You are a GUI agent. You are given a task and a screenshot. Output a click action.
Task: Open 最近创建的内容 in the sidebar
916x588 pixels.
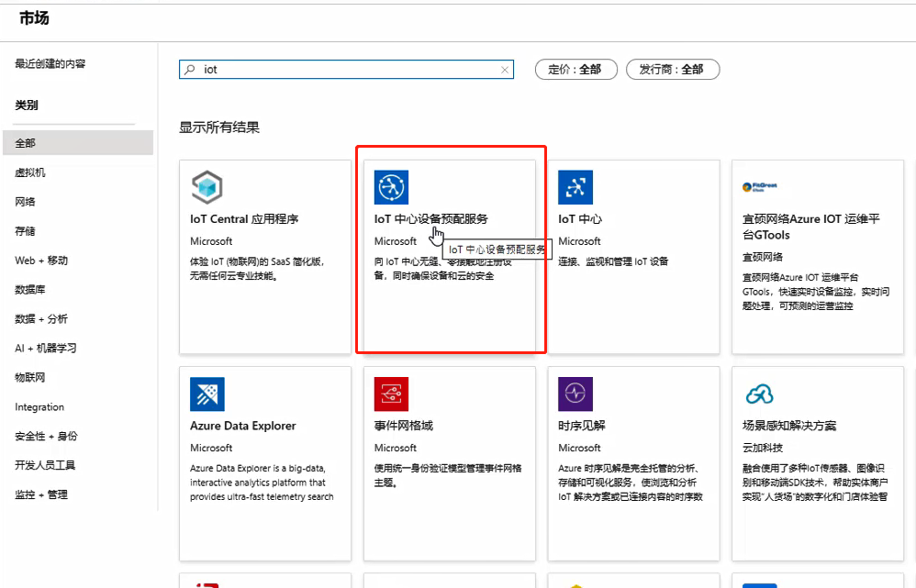(49, 64)
